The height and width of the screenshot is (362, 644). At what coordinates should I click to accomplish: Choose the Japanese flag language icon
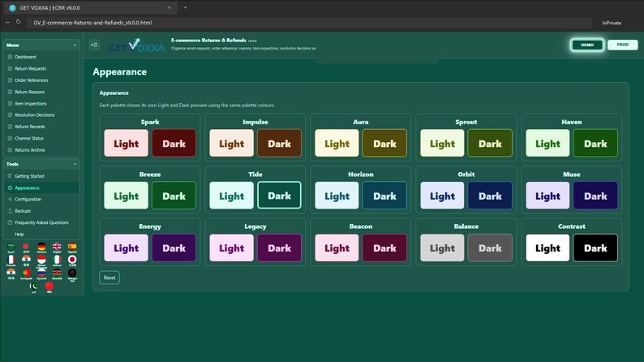72,259
